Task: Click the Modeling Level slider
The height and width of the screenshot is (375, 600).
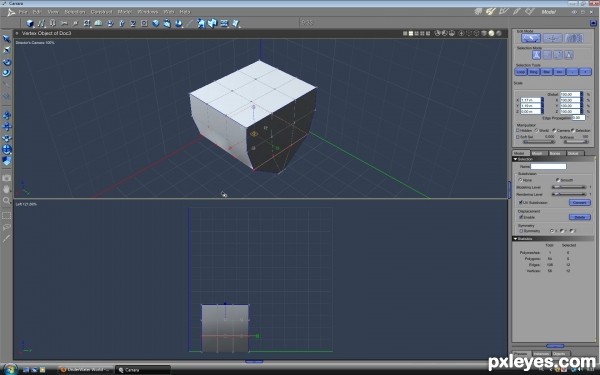Action: [569, 187]
